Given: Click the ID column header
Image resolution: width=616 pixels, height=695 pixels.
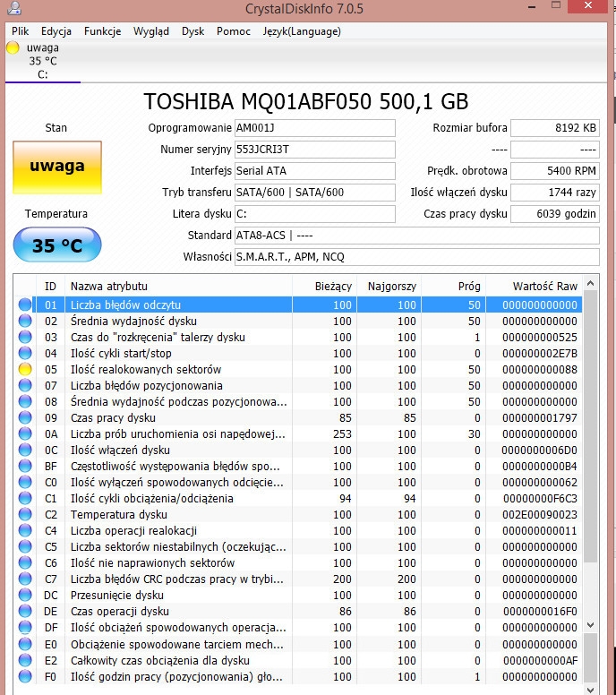Looking at the screenshot, I should click(x=50, y=287).
